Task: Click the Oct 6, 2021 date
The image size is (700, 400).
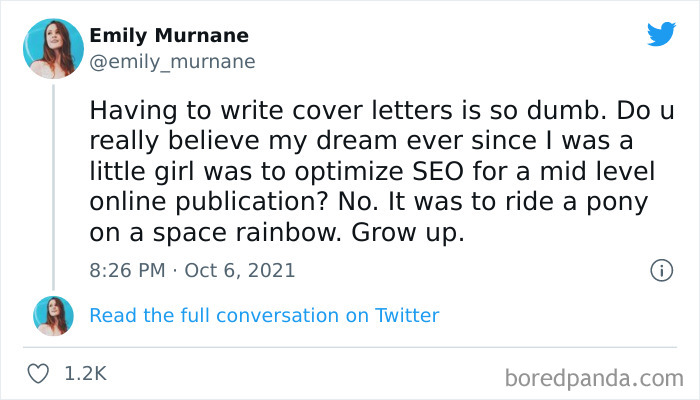Action: click(x=240, y=270)
